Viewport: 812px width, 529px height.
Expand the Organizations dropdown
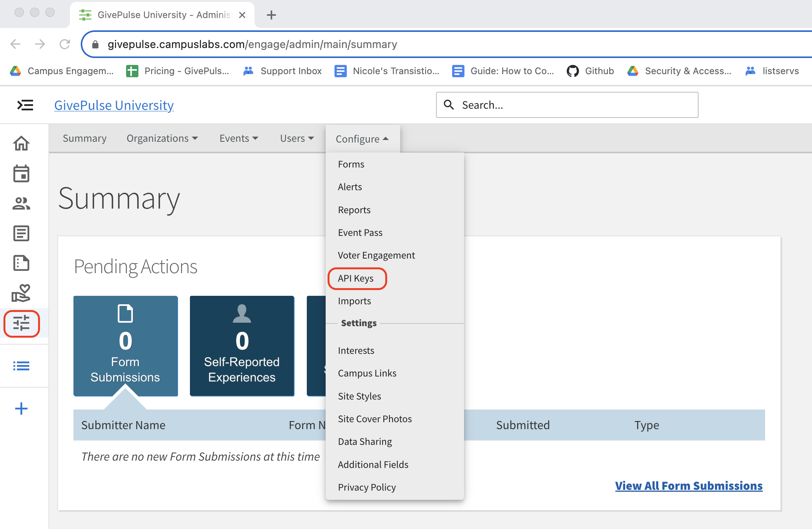(162, 138)
